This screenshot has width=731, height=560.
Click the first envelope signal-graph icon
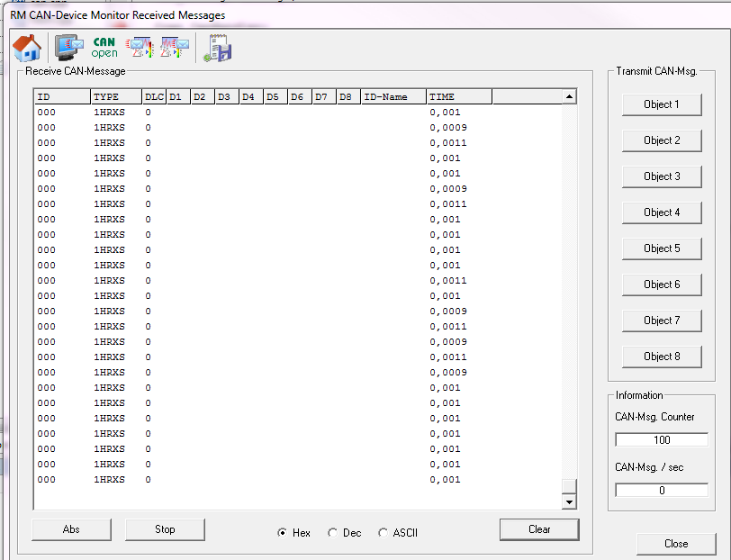(x=140, y=47)
